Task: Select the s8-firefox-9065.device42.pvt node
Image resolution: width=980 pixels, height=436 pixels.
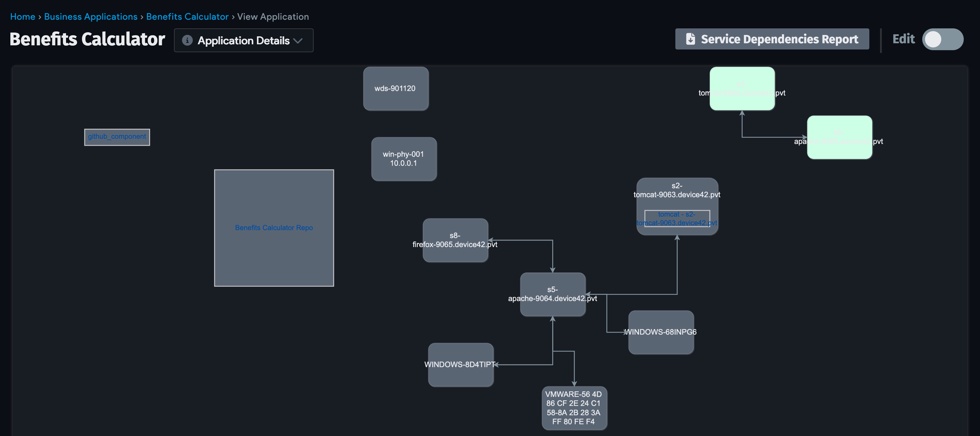Action: (x=455, y=240)
